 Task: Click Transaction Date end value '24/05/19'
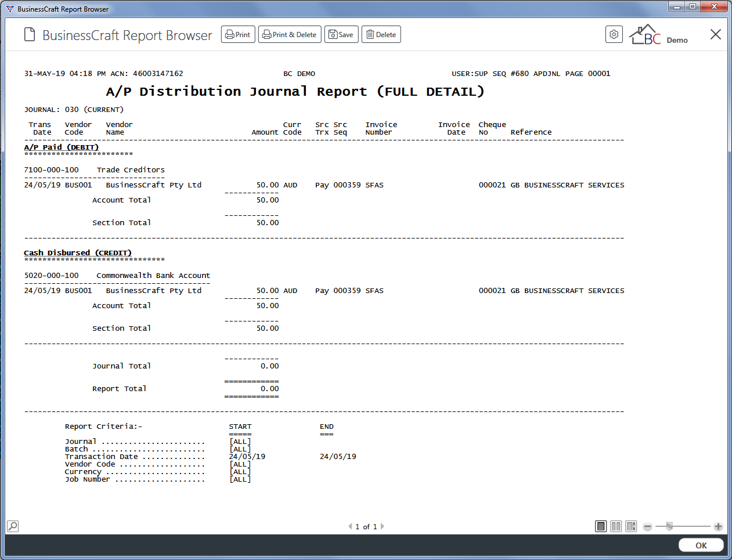(x=338, y=457)
